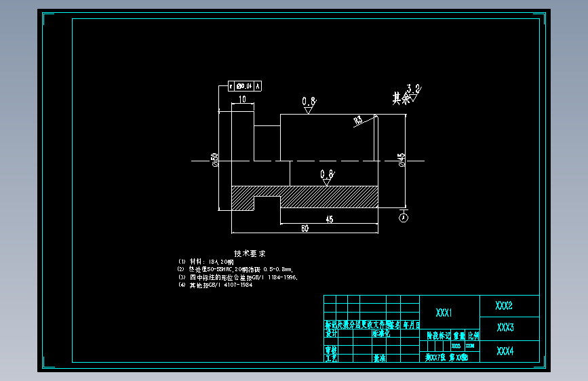Click the '阶段标记' title block header

438,336
